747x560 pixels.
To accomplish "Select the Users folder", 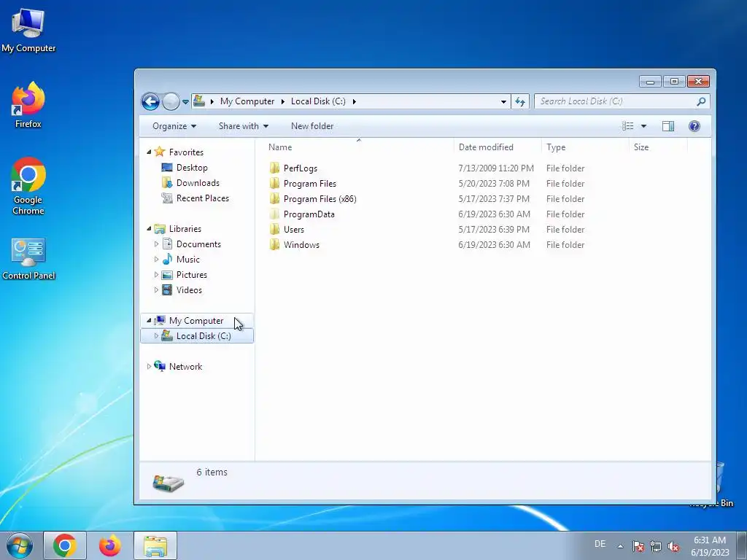I will point(293,229).
